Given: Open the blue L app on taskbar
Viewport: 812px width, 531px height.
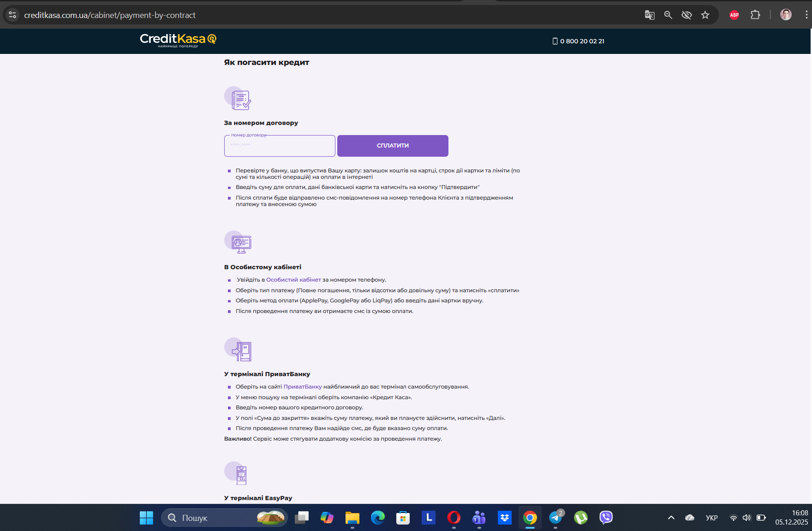Looking at the screenshot, I should (429, 518).
